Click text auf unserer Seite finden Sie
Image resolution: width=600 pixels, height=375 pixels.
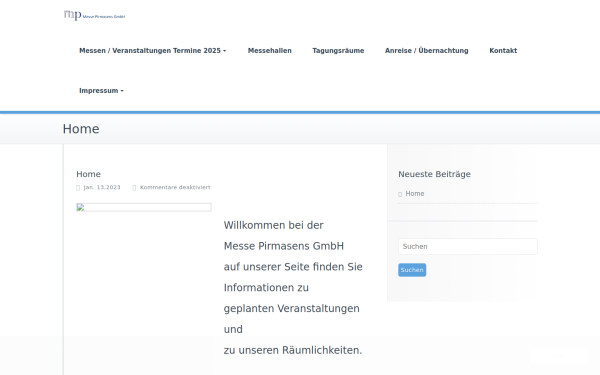(x=293, y=267)
